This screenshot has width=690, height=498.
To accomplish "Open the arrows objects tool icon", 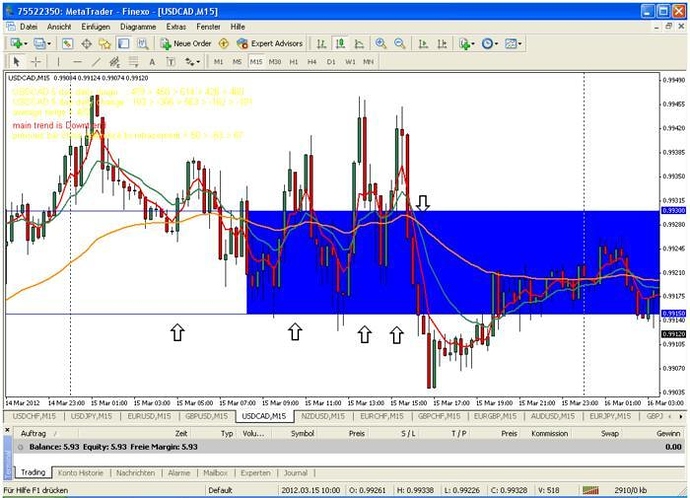I will click(x=190, y=62).
